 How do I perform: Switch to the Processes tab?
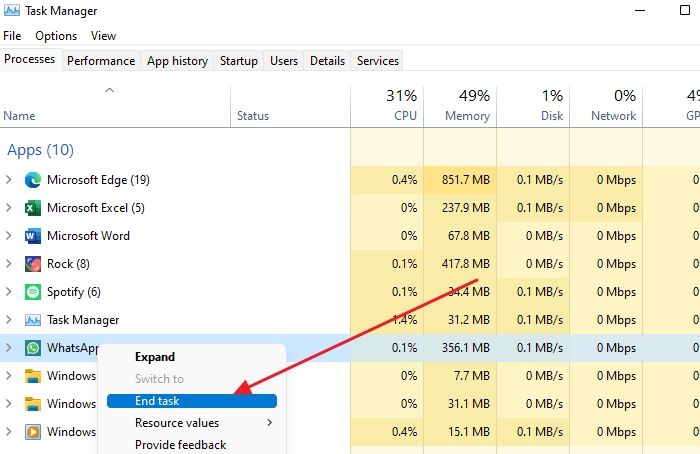[x=29, y=59]
